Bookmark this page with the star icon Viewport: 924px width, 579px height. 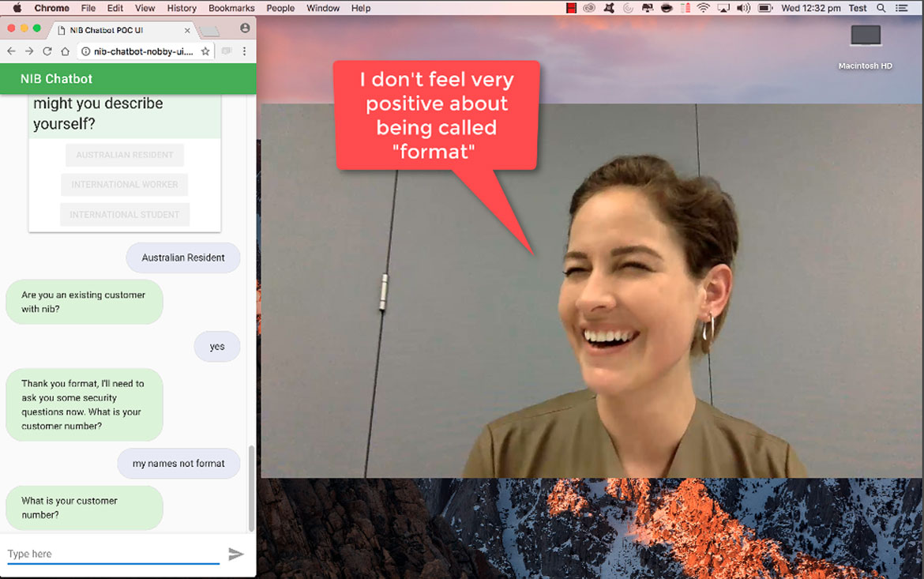click(205, 51)
